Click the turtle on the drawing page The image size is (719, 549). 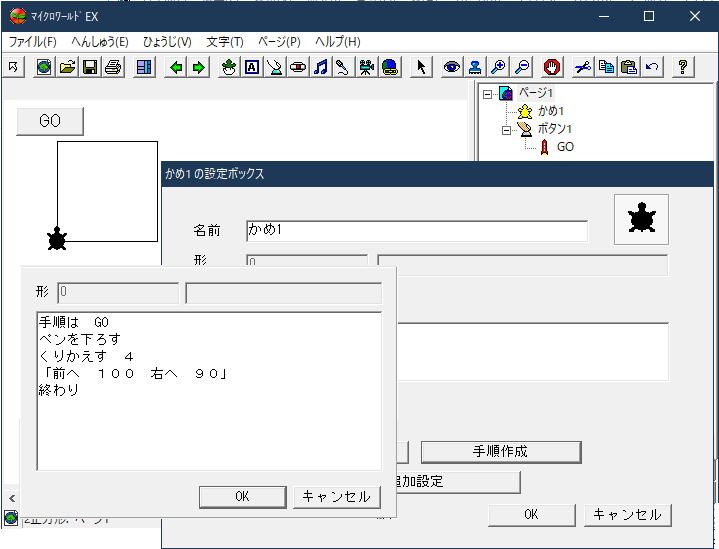pyautogui.click(x=57, y=238)
